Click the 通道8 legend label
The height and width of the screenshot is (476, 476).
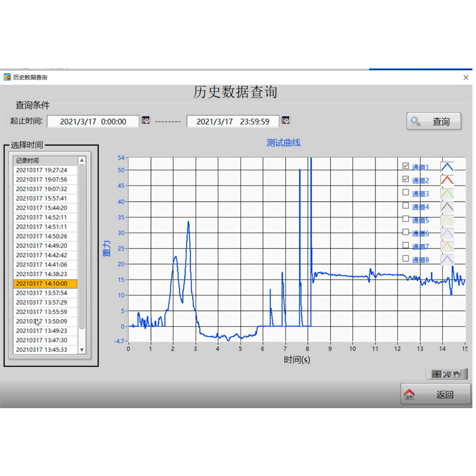[x=420, y=259]
